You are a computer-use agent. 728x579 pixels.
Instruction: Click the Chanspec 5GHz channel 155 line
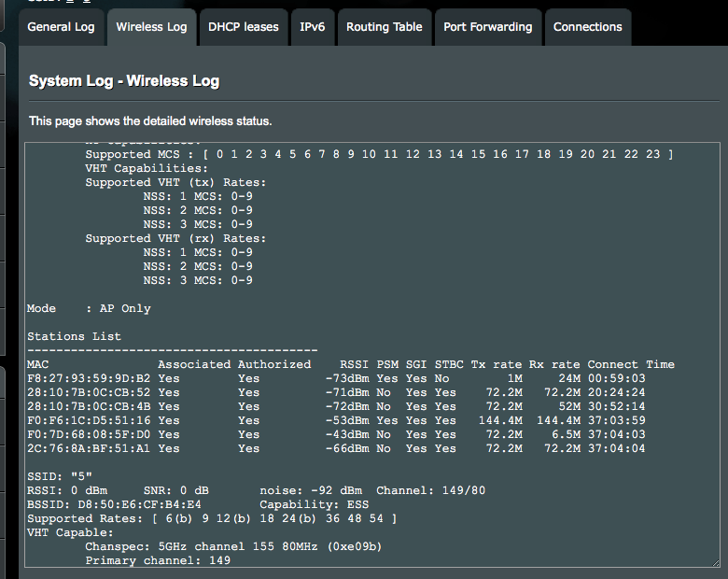233,546
